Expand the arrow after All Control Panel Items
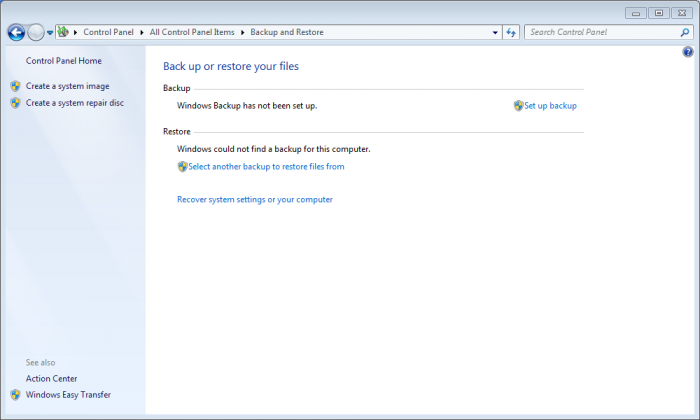This screenshot has height=420, width=700. 242,32
